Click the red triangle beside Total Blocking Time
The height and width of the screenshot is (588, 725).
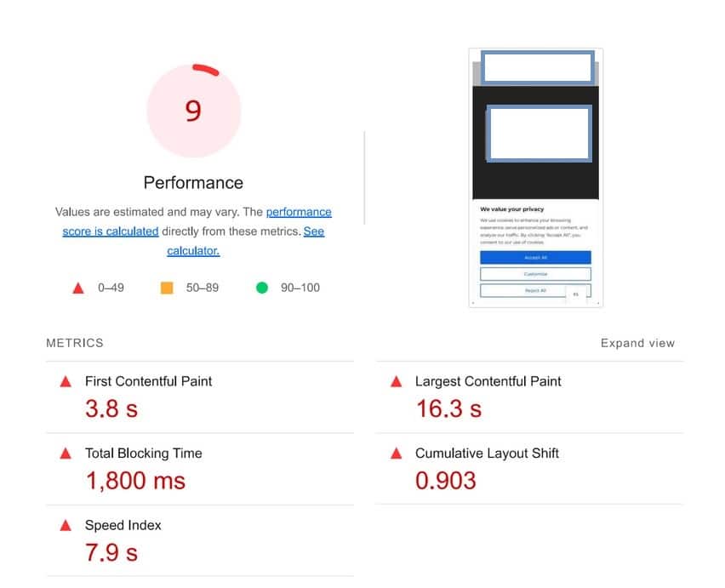(x=66, y=454)
